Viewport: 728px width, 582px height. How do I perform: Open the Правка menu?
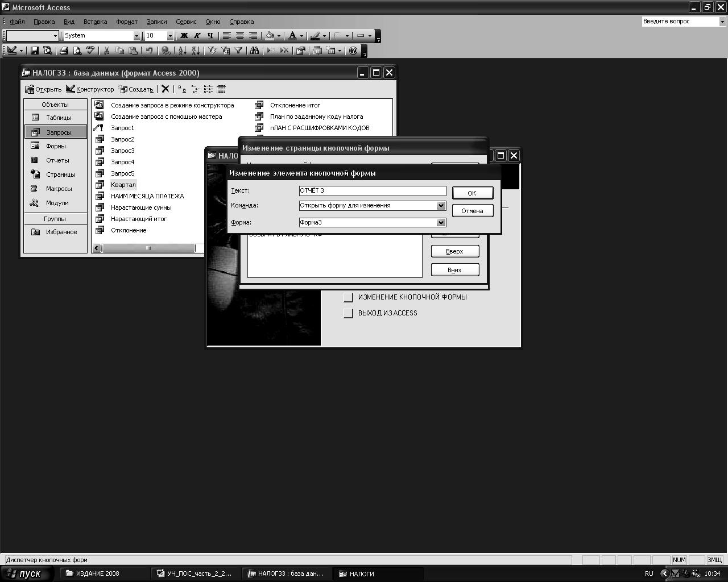point(44,22)
